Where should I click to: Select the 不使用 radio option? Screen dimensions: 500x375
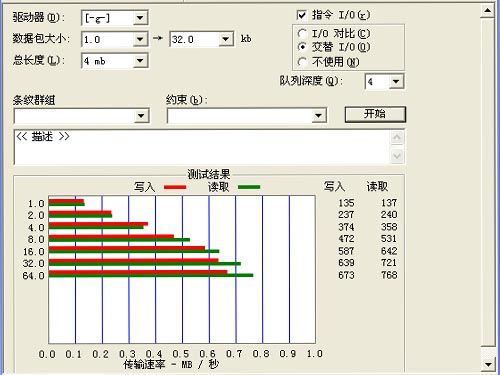(x=302, y=62)
